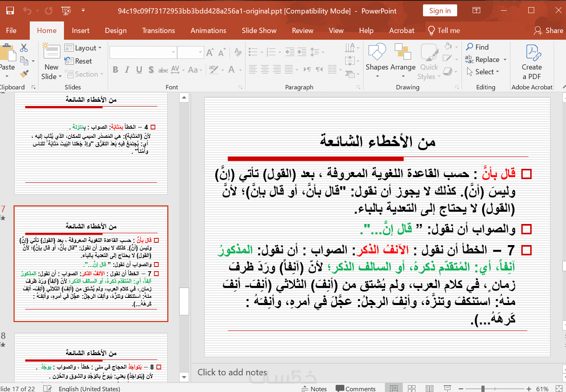This screenshot has height=392, width=566.
Task: Click the Sign in button
Action: point(440,11)
